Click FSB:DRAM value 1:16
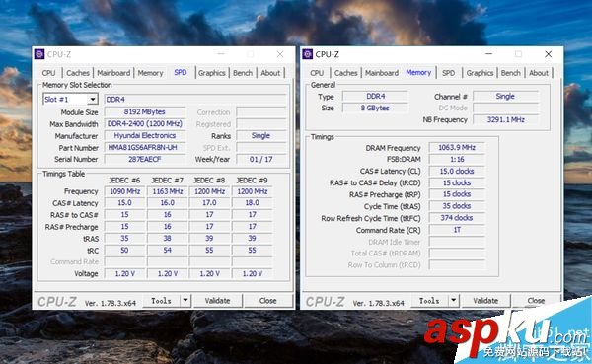 tap(457, 160)
